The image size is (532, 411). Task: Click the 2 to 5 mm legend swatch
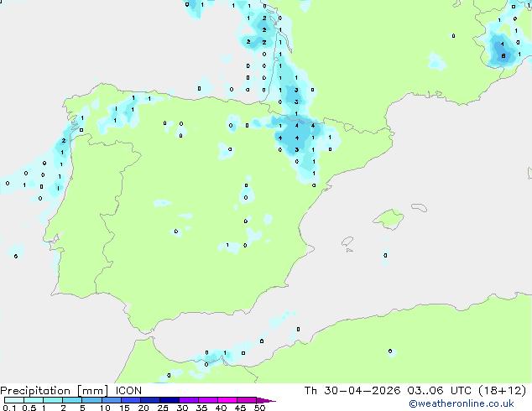pos(72,400)
